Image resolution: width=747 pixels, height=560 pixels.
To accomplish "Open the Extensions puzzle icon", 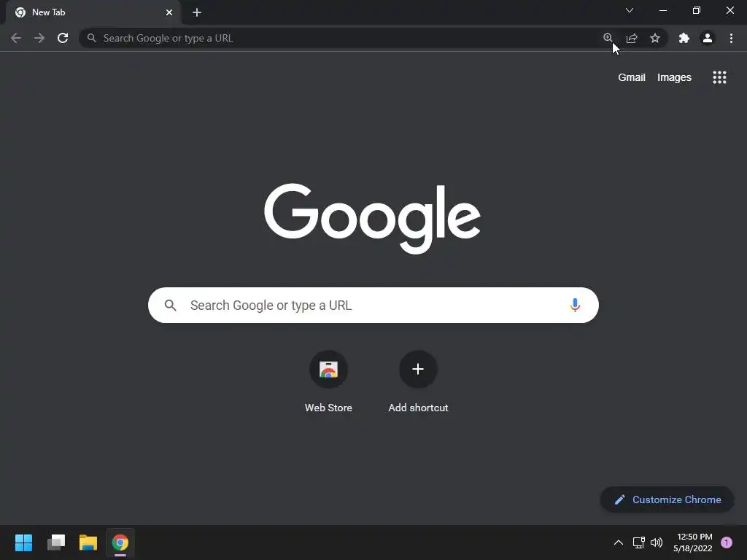I will point(684,38).
